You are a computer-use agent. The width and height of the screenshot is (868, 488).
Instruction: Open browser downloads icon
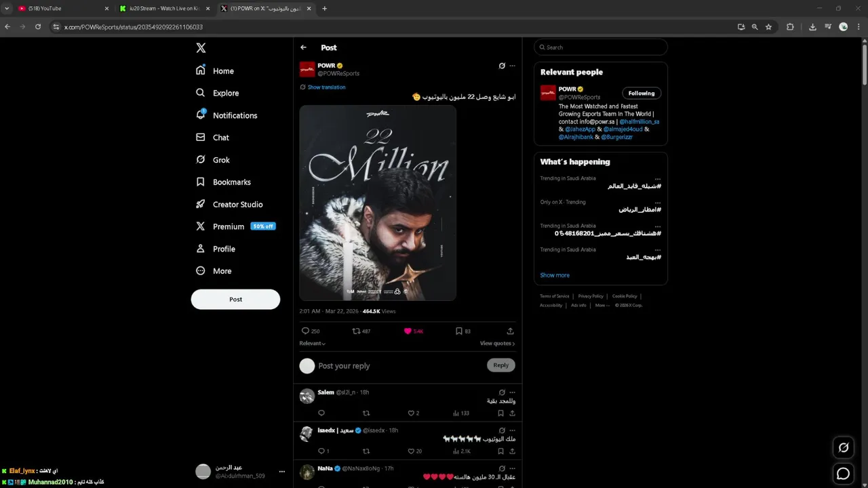pyautogui.click(x=812, y=27)
